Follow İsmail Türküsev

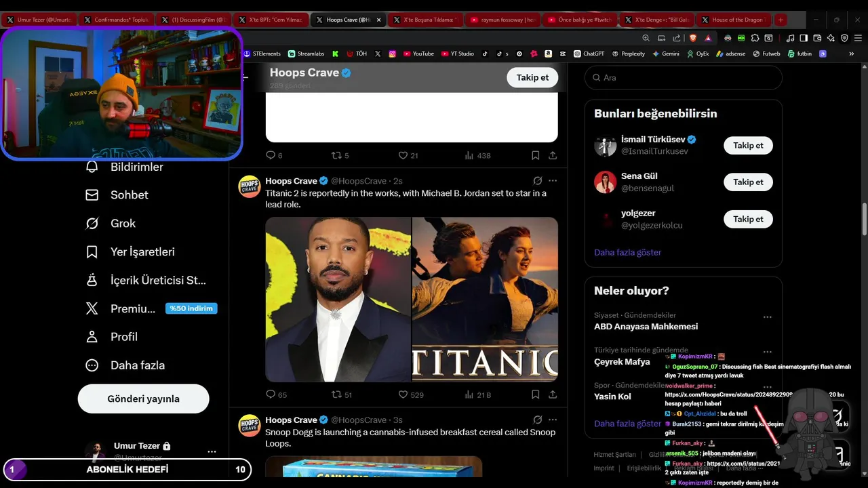click(x=748, y=145)
